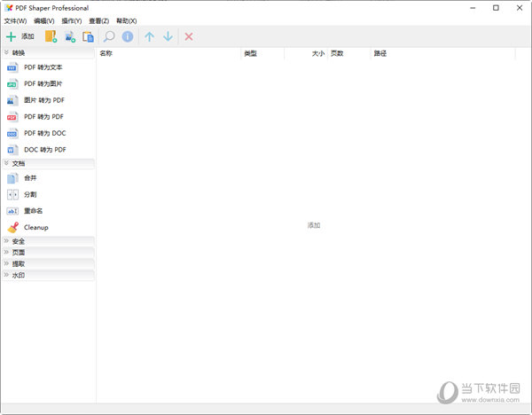Image resolution: width=532 pixels, height=415 pixels.
Task: Click the merge documents icon
Action: (12, 178)
